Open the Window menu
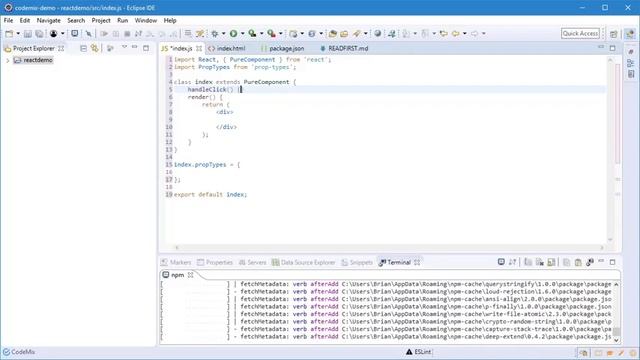The image size is (640, 360). point(146,20)
